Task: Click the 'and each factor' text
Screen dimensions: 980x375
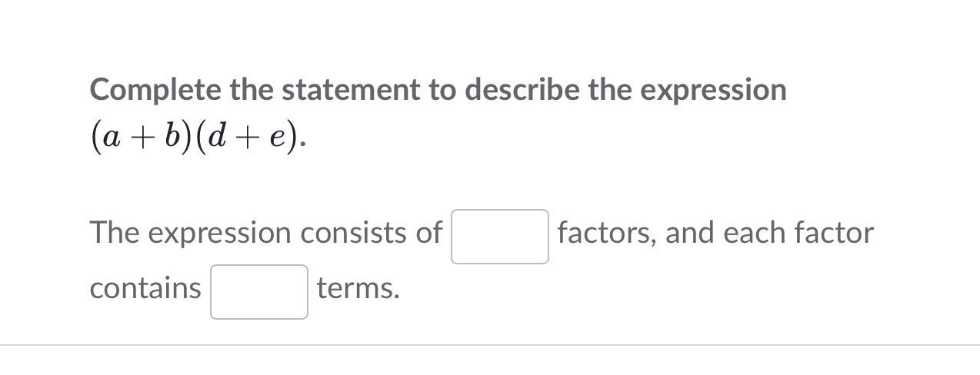Action: 768,233
